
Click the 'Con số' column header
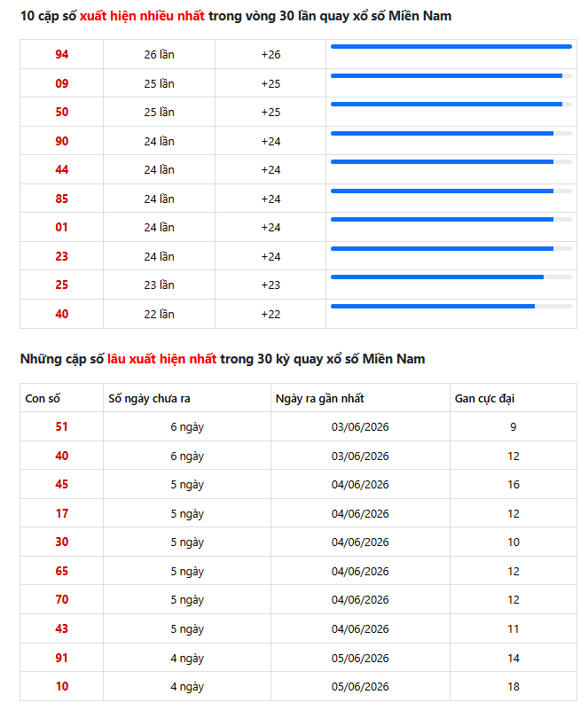pos(43,399)
